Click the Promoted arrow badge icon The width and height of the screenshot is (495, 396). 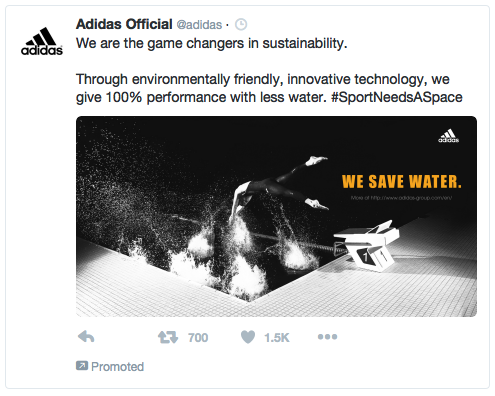pos(82,366)
